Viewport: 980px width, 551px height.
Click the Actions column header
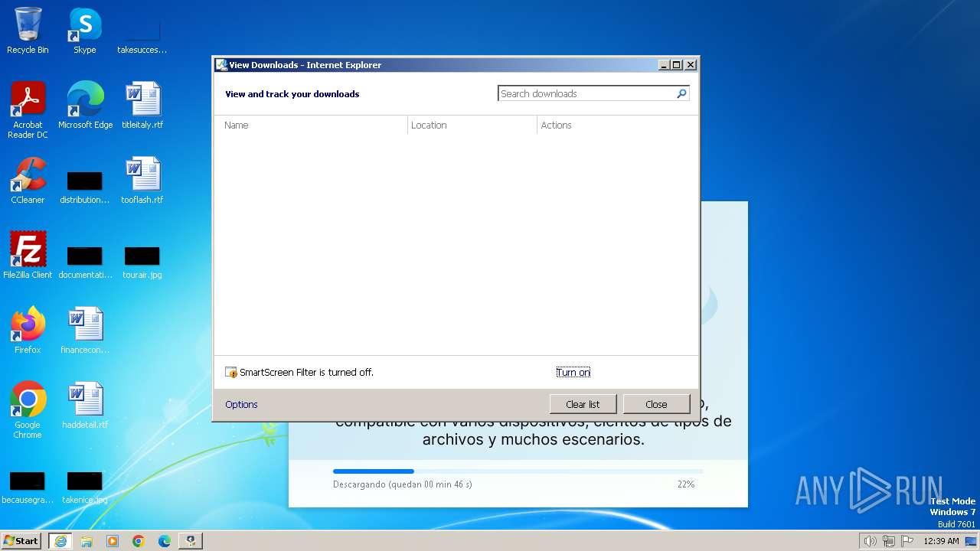pyautogui.click(x=617, y=125)
